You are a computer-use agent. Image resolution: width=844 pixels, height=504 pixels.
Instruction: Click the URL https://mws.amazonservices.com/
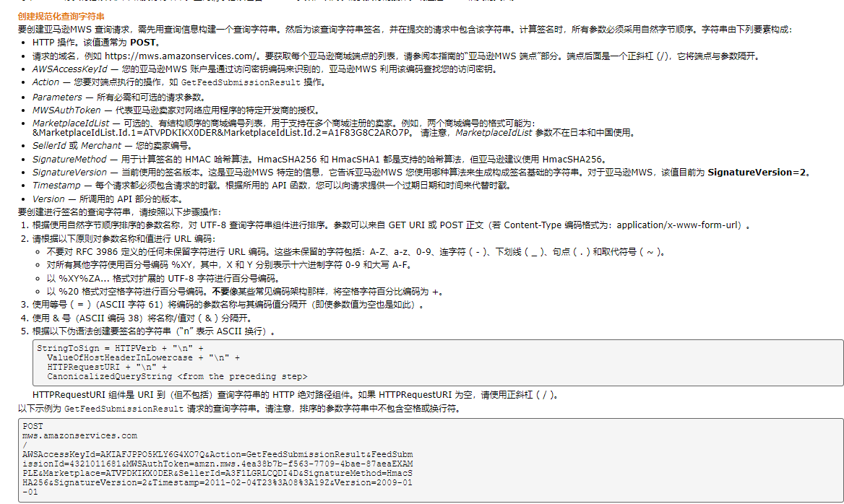click(x=181, y=56)
